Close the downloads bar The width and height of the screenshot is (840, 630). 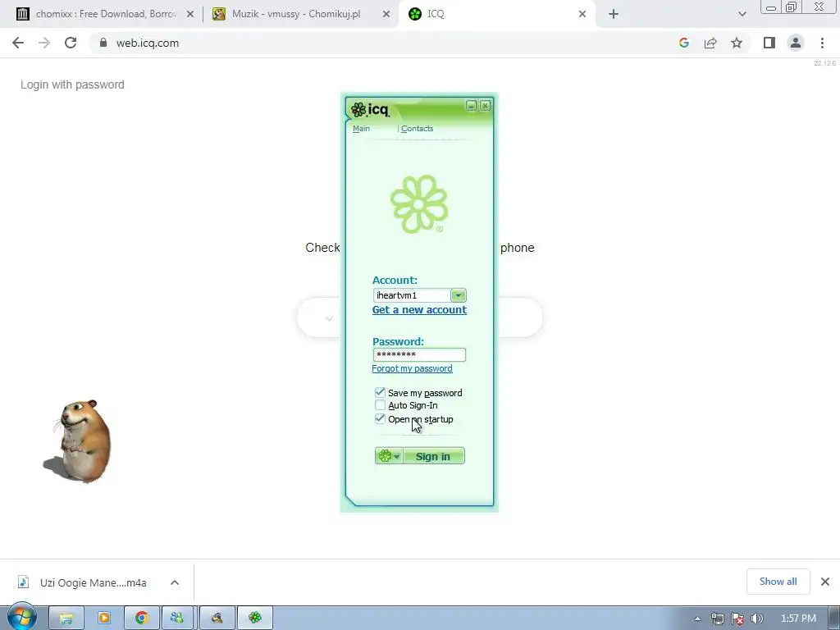point(825,582)
